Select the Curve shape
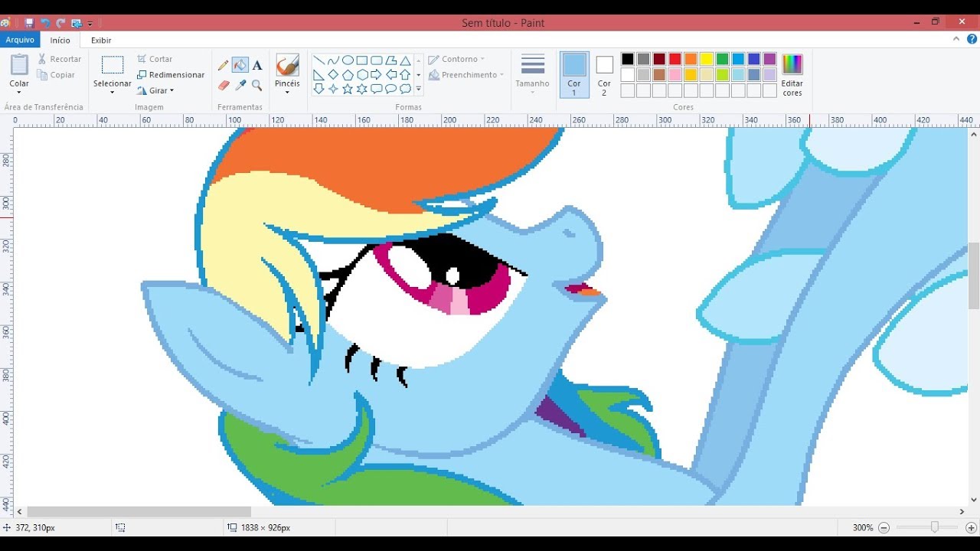 333,60
